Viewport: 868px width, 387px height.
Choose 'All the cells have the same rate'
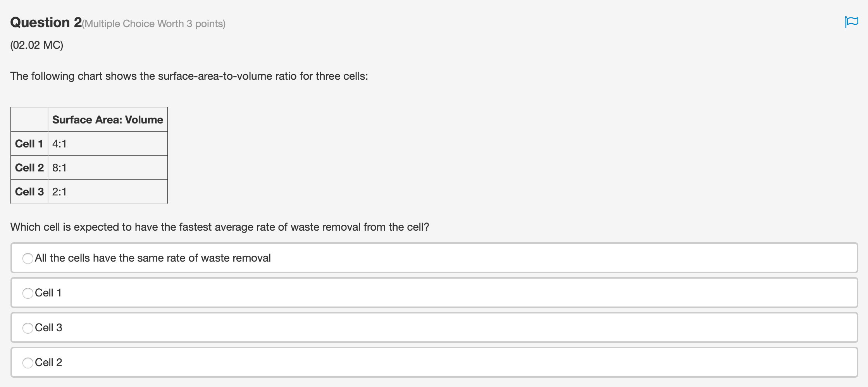pyautogui.click(x=28, y=258)
